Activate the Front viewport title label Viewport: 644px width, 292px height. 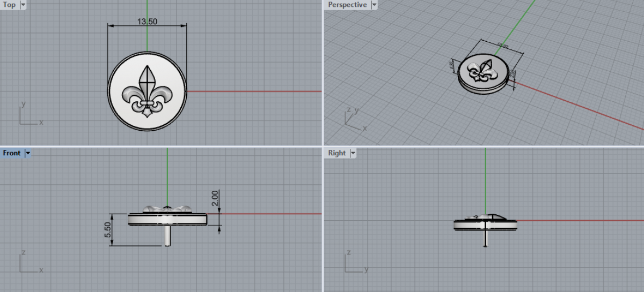coord(12,153)
